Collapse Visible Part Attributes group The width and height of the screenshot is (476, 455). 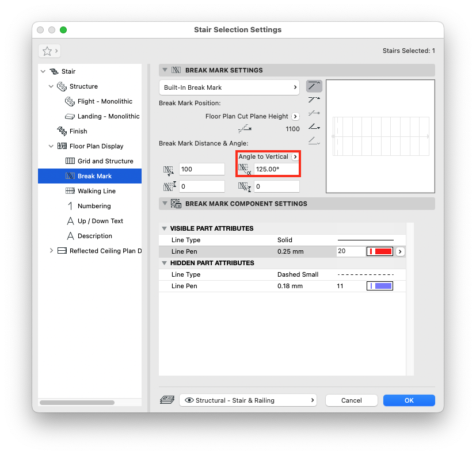164,228
